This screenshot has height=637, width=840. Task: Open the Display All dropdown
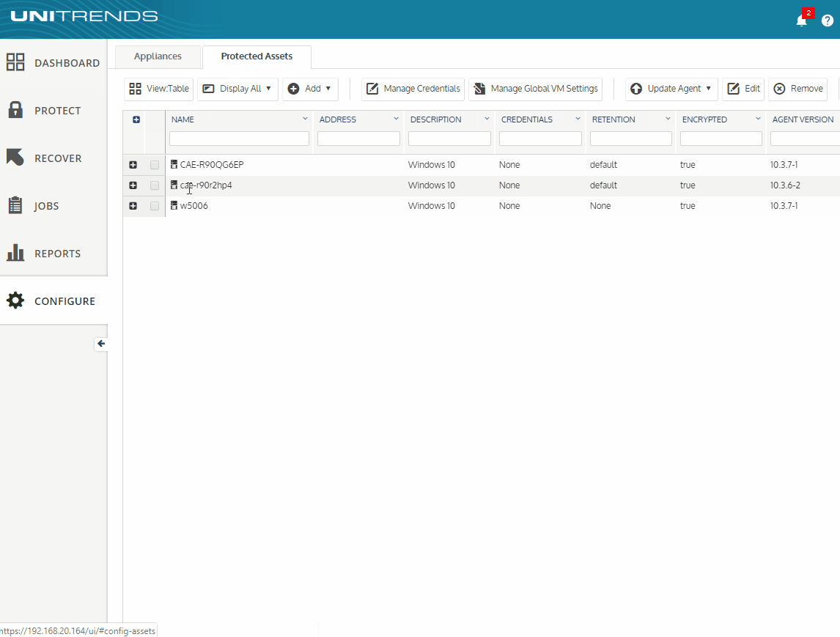coord(237,89)
